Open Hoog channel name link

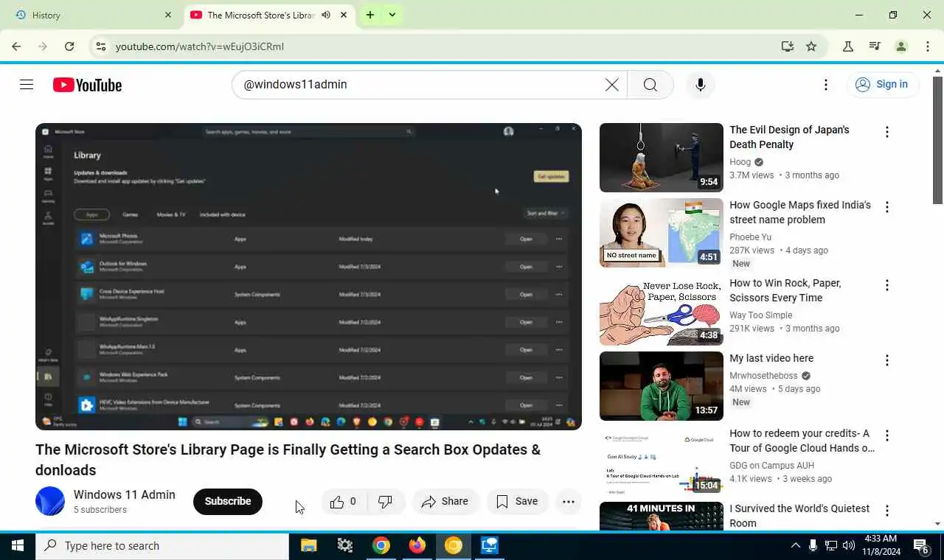(740, 162)
